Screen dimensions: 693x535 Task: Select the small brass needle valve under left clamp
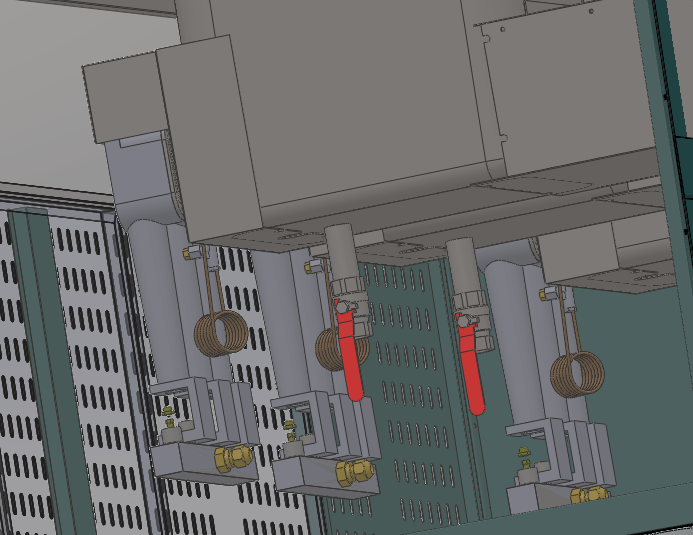tap(168, 417)
